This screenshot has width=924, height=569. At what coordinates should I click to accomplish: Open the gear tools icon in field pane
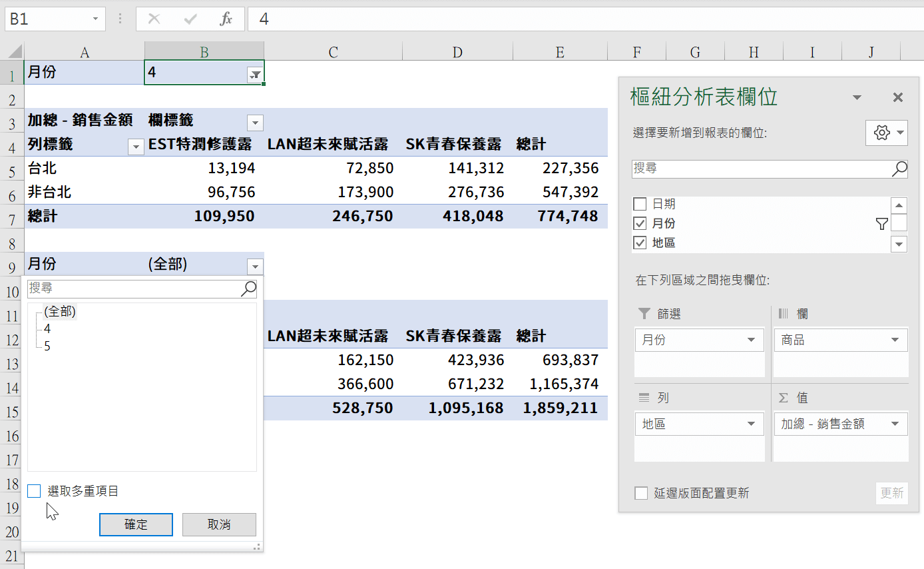[887, 133]
